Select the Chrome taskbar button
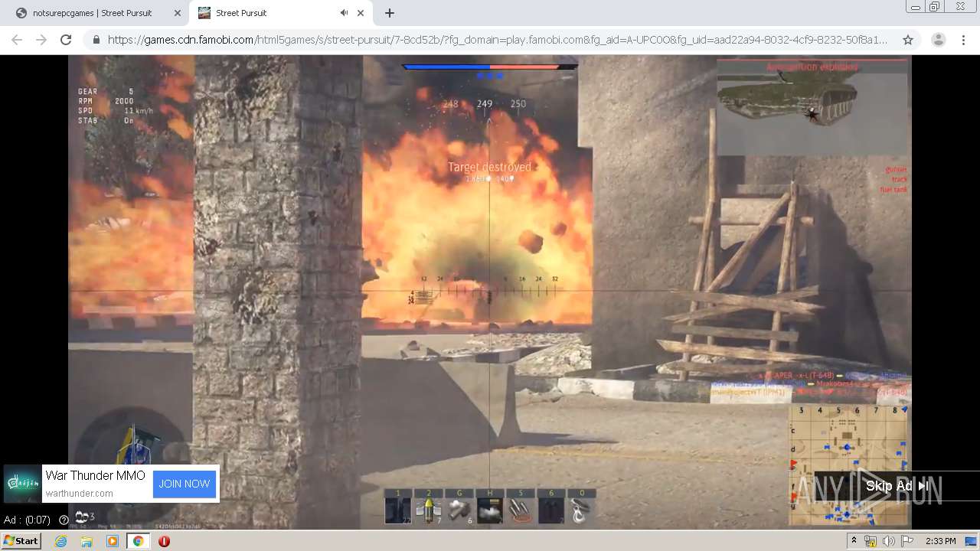Image resolution: width=980 pixels, height=551 pixels. click(138, 541)
